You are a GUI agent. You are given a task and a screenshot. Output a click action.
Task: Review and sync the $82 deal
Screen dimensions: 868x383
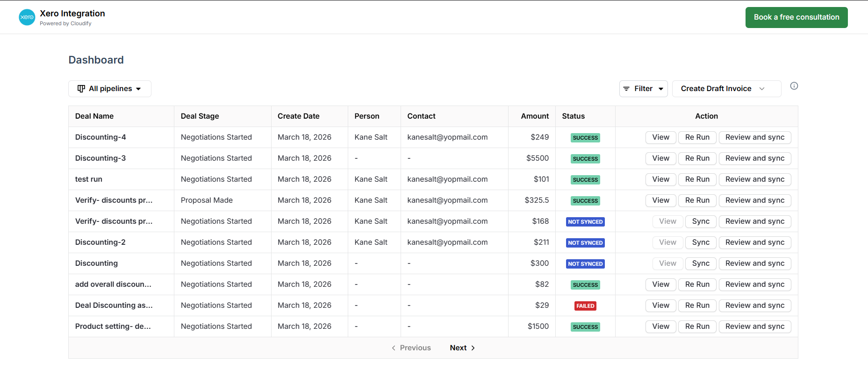click(755, 284)
